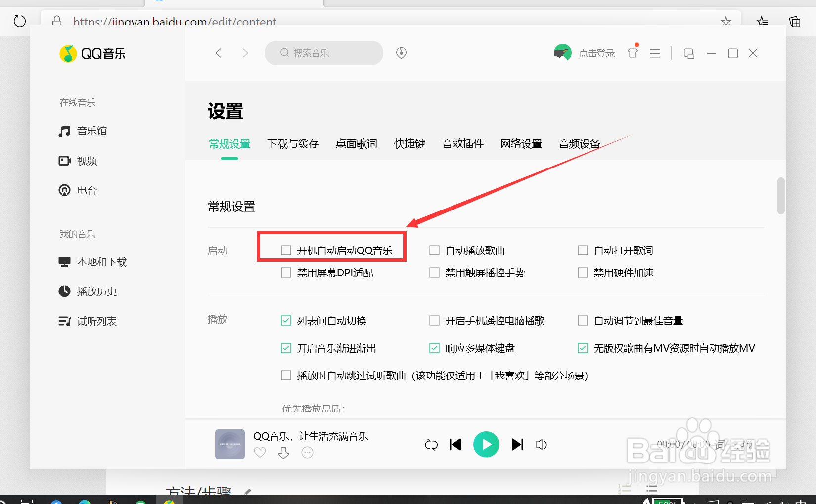
Task: Enable 自动播放歌曲 checkbox
Action: point(434,251)
